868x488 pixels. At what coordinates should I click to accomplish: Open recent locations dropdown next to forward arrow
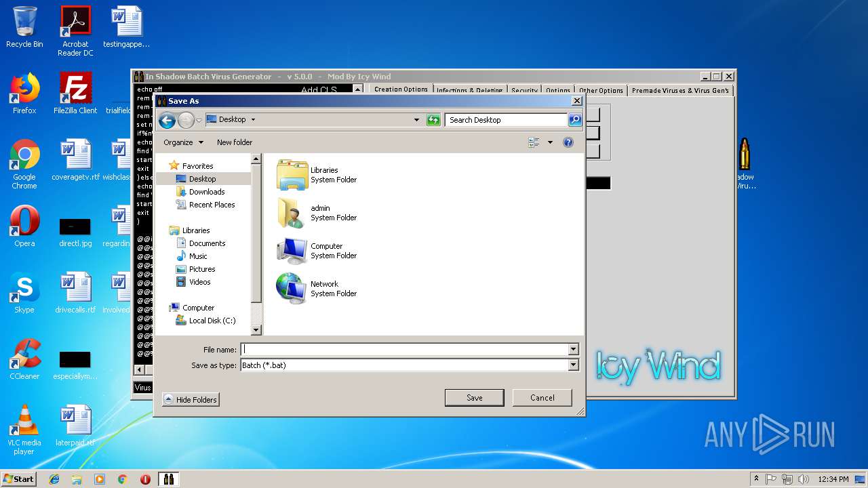(199, 120)
